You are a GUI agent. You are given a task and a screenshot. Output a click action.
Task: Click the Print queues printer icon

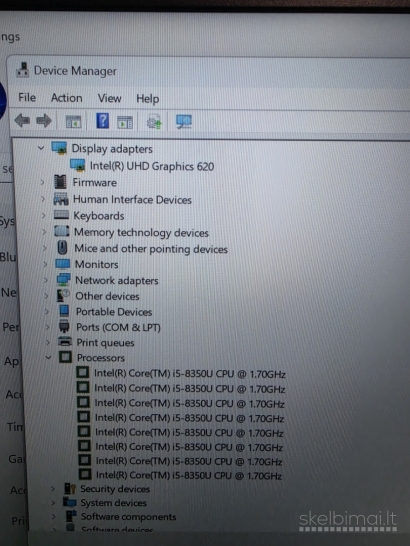click(65, 341)
